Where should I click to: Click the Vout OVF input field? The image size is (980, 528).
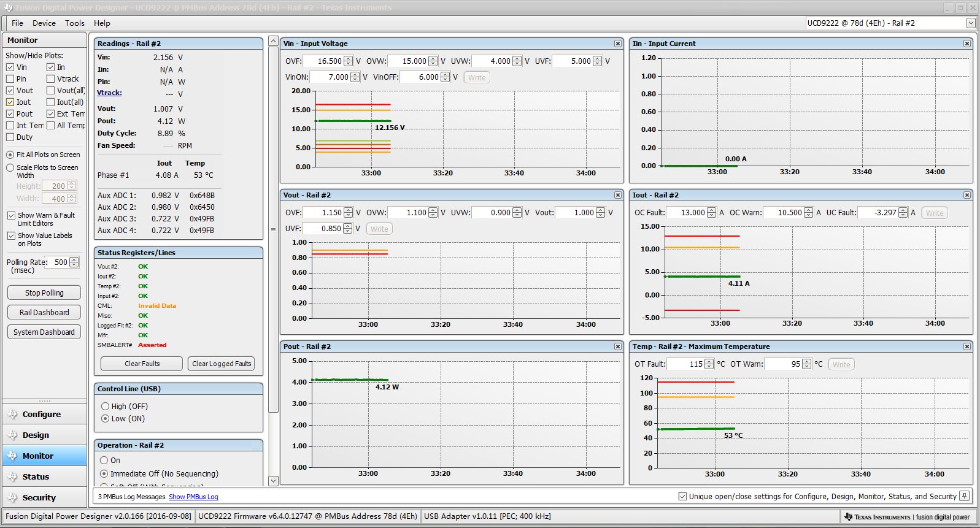325,213
